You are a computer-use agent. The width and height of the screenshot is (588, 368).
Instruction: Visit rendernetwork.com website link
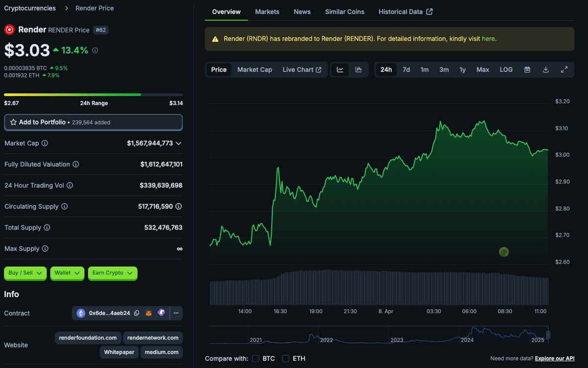(x=153, y=338)
